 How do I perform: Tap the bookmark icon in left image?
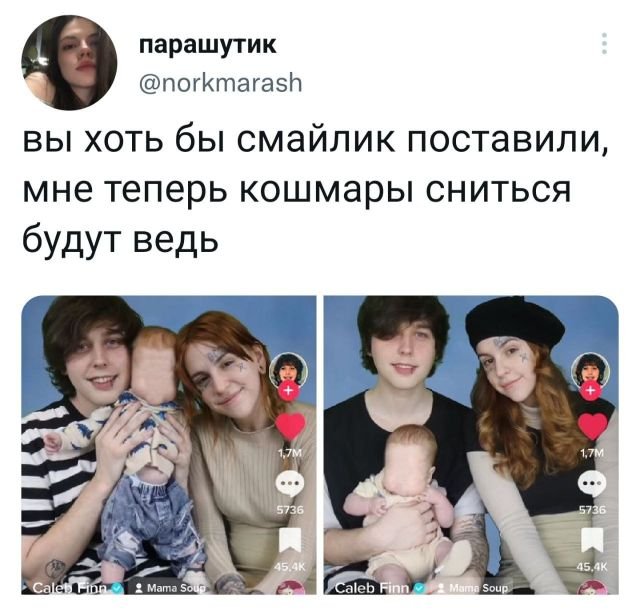pos(290,540)
